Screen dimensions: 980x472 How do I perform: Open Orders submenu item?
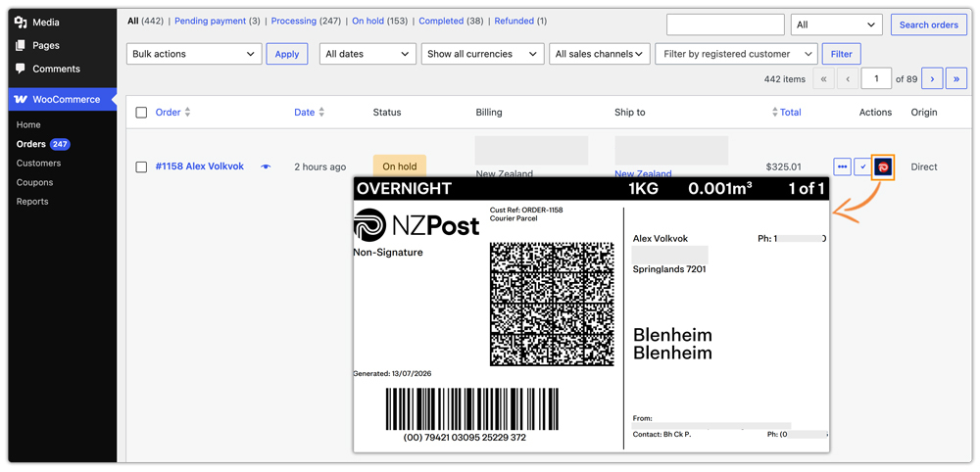[31, 144]
